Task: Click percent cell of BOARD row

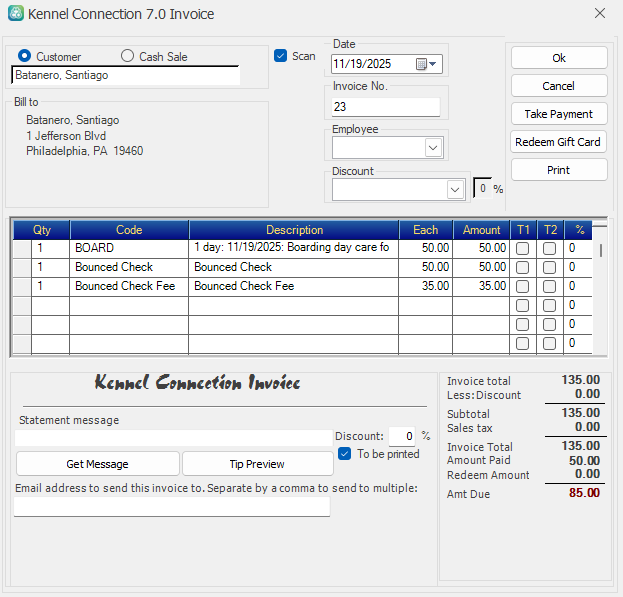Action: point(578,249)
